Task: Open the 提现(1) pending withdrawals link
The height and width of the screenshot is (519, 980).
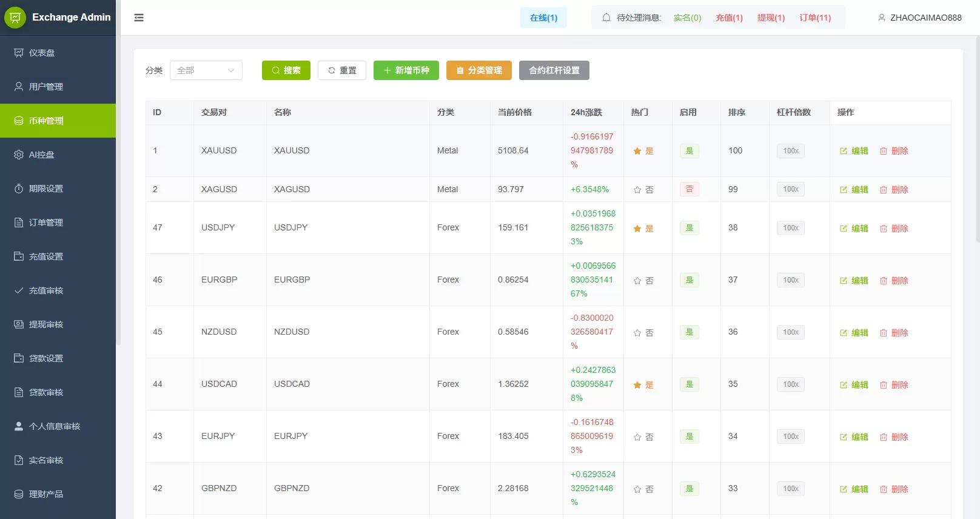Action: tap(771, 18)
